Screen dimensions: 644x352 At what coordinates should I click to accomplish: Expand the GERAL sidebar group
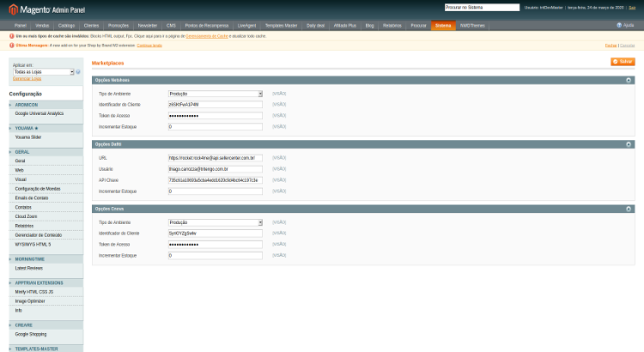pyautogui.click(x=46, y=152)
